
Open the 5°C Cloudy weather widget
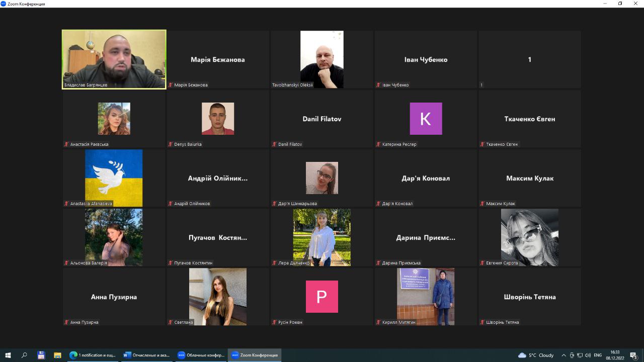536,355
